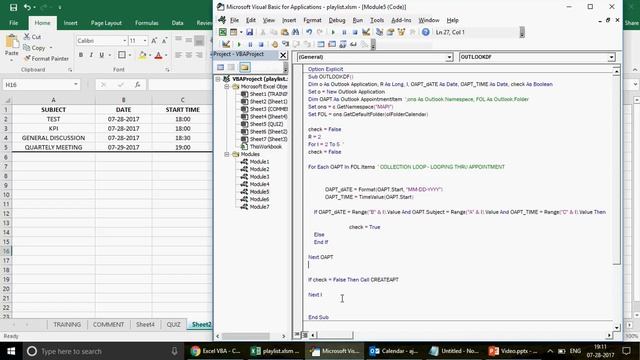Open the Locals Window icon in Debug toolbar

[x=321, y=44]
